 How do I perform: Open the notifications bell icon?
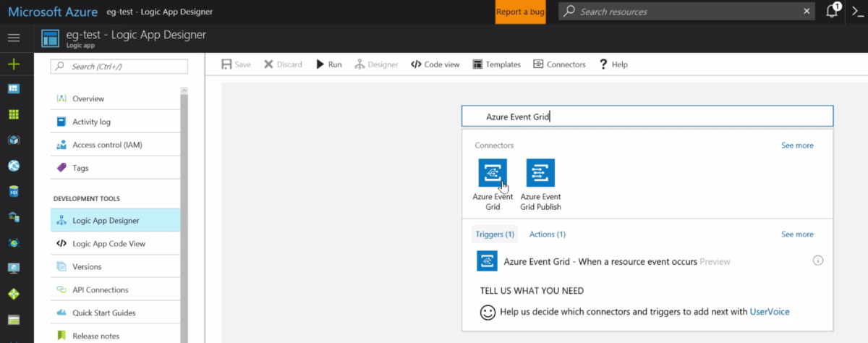coord(833,12)
